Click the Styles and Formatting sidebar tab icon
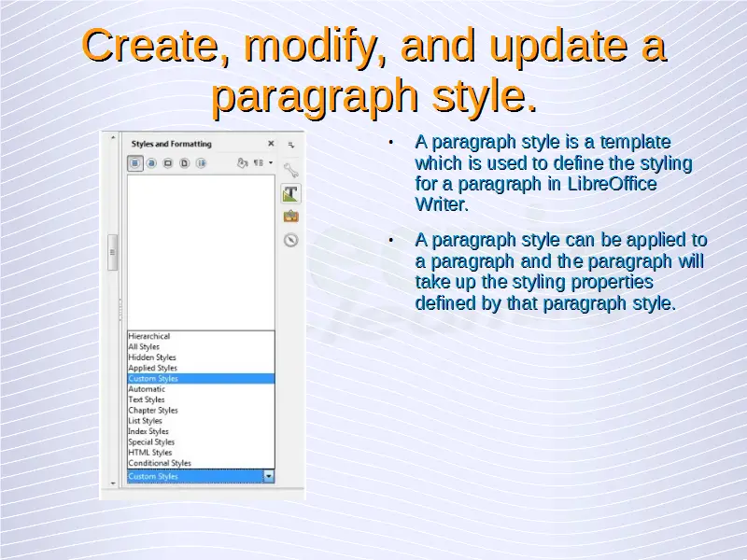 [290, 193]
